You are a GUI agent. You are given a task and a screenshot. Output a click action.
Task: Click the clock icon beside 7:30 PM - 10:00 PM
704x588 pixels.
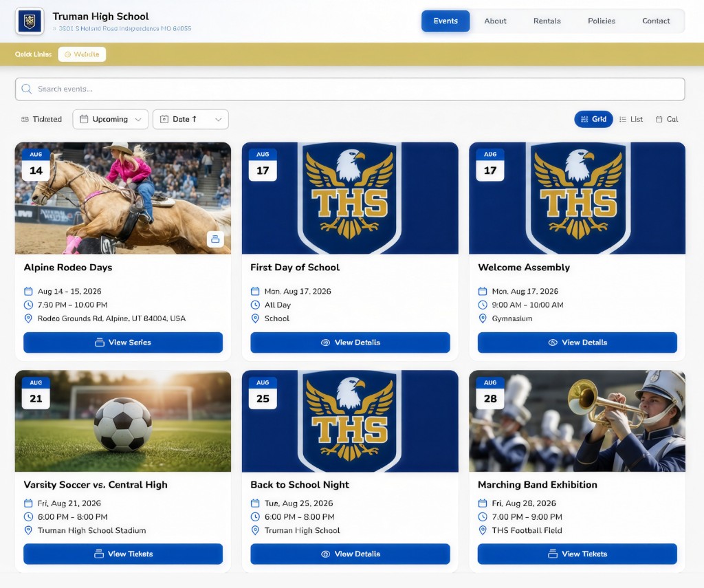(28, 305)
